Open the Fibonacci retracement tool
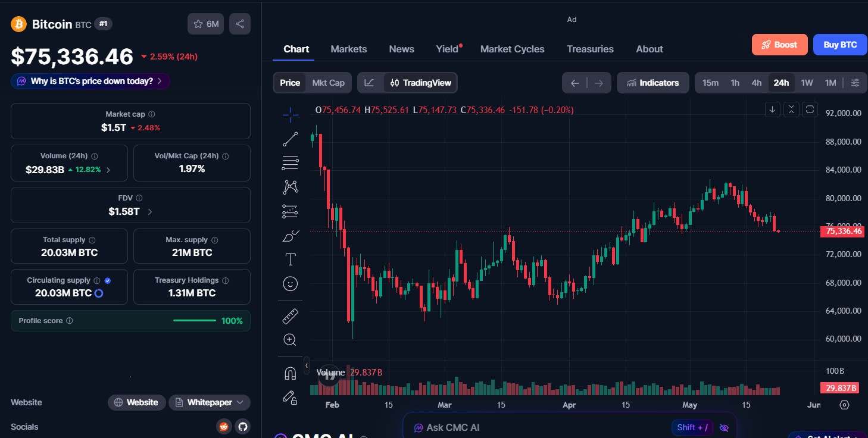Screen dimensions: 868x438 pos(291,162)
